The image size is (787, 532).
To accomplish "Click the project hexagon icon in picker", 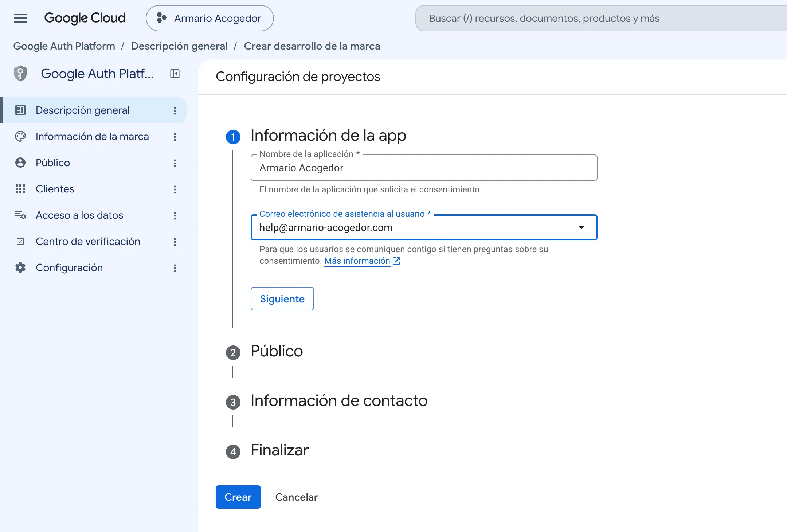I will click(161, 18).
